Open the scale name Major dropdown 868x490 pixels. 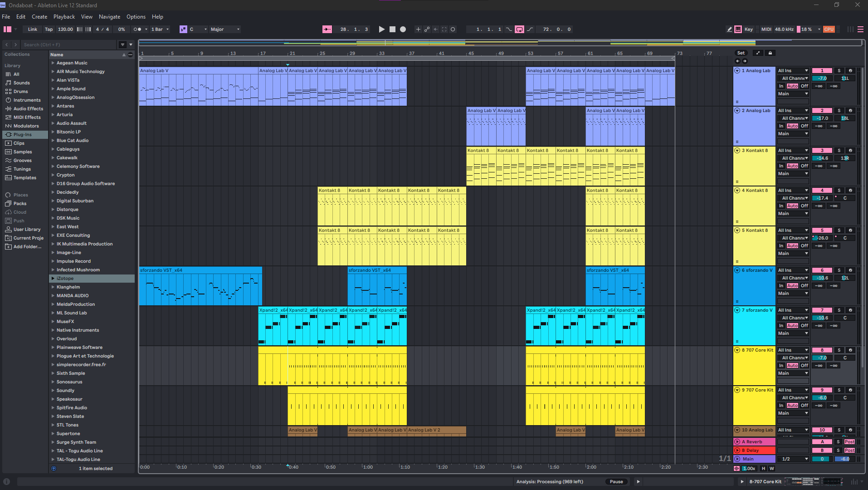pos(225,29)
